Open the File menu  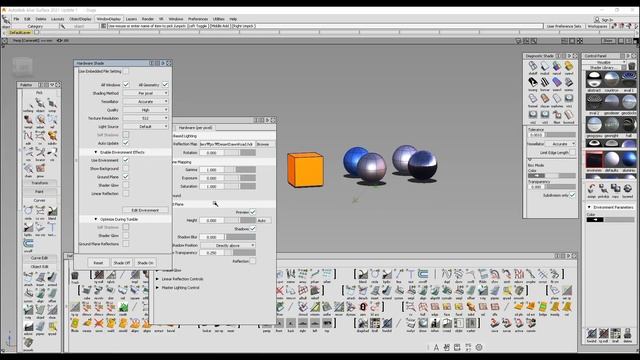tap(16, 19)
